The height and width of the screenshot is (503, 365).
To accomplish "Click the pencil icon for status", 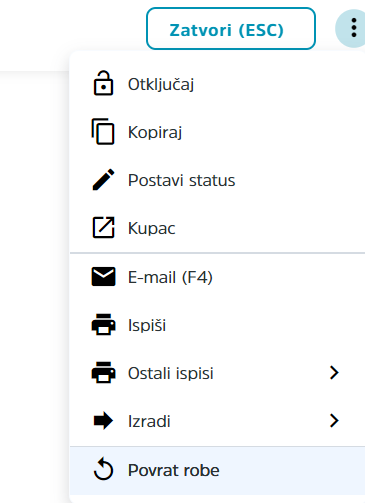I will tap(103, 180).
